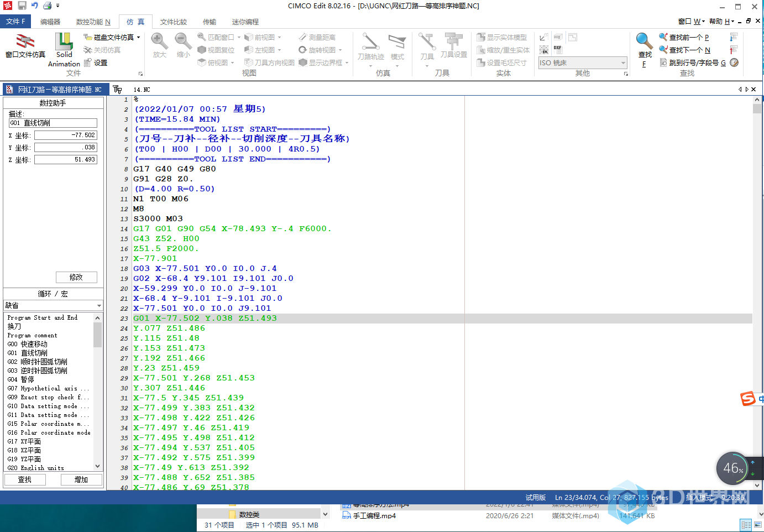Click the editor vertical scrollbar thumb
This screenshot has height=532, width=764.
[757, 108]
